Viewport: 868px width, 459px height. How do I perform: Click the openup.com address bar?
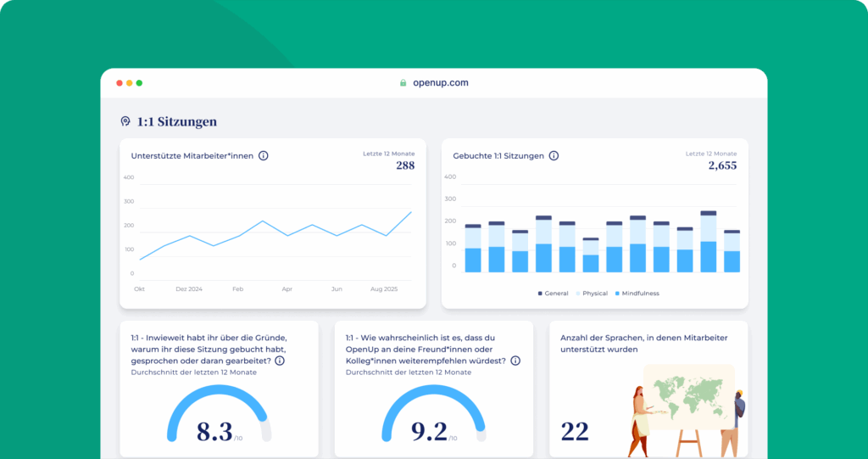434,83
